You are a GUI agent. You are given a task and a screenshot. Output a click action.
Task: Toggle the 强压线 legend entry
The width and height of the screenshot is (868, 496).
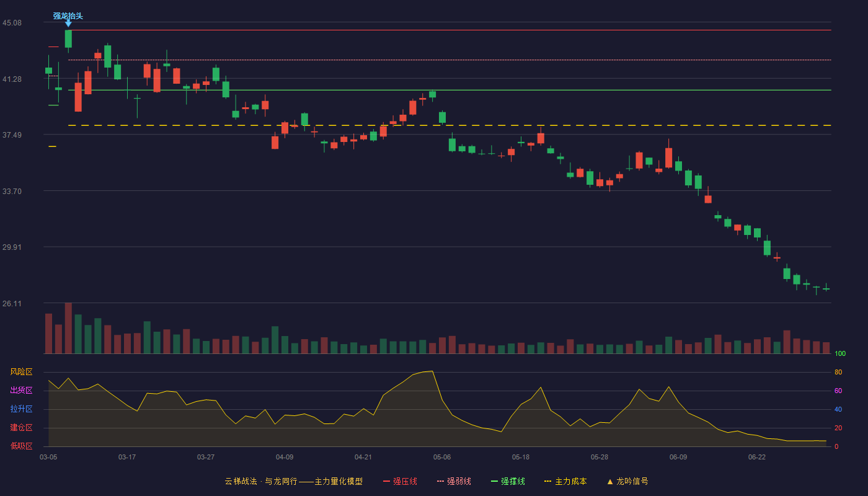point(400,481)
